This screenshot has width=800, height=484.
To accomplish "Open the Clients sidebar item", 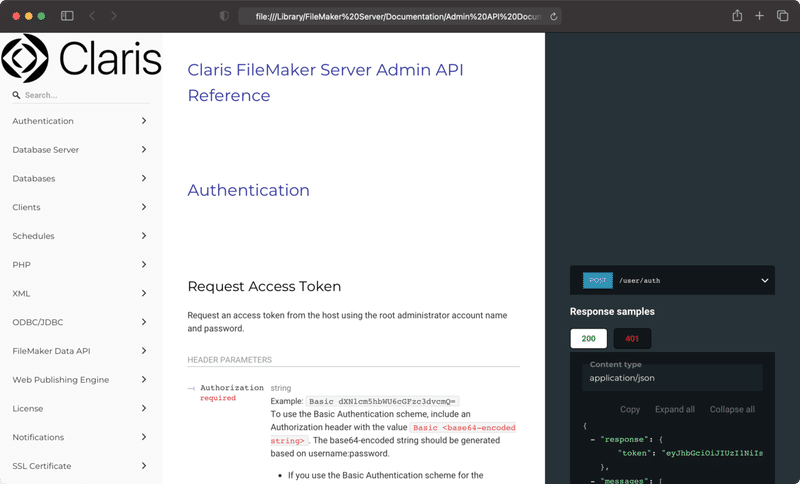I will [26, 207].
